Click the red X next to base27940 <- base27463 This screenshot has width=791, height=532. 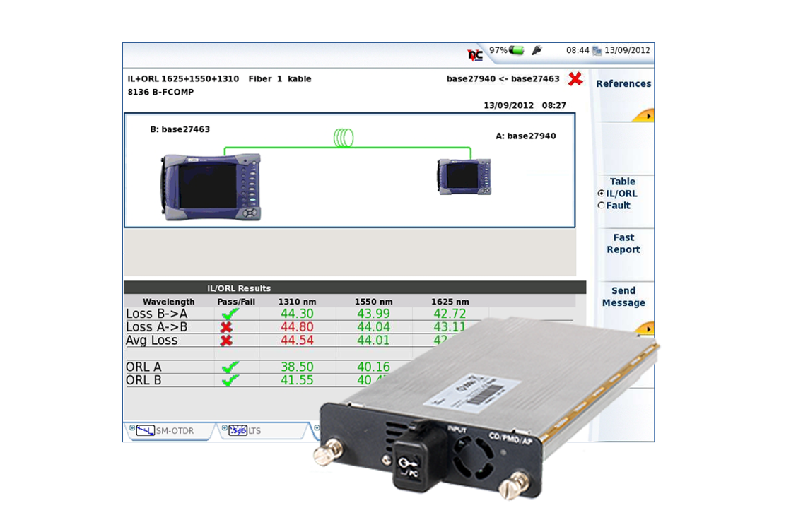click(x=575, y=79)
